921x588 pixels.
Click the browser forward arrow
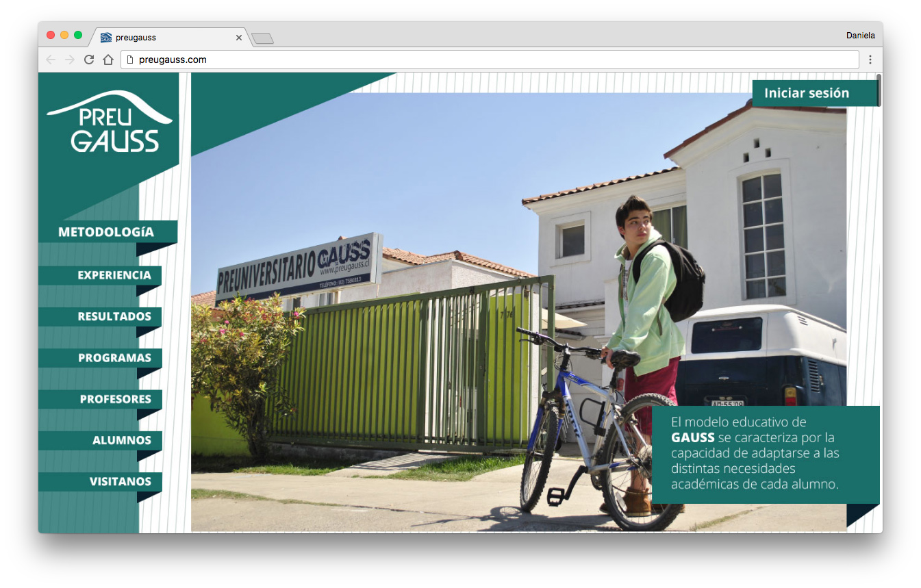tap(70, 60)
